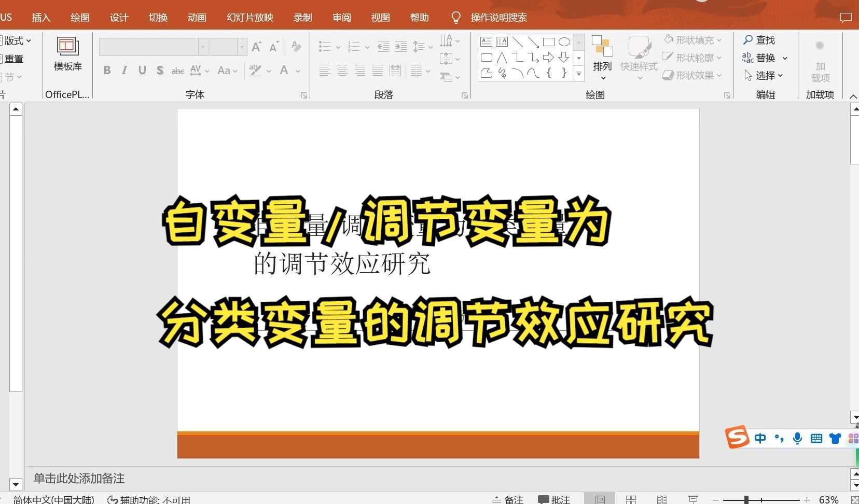Open the columns dropdown
The image size is (859, 504).
tap(421, 71)
